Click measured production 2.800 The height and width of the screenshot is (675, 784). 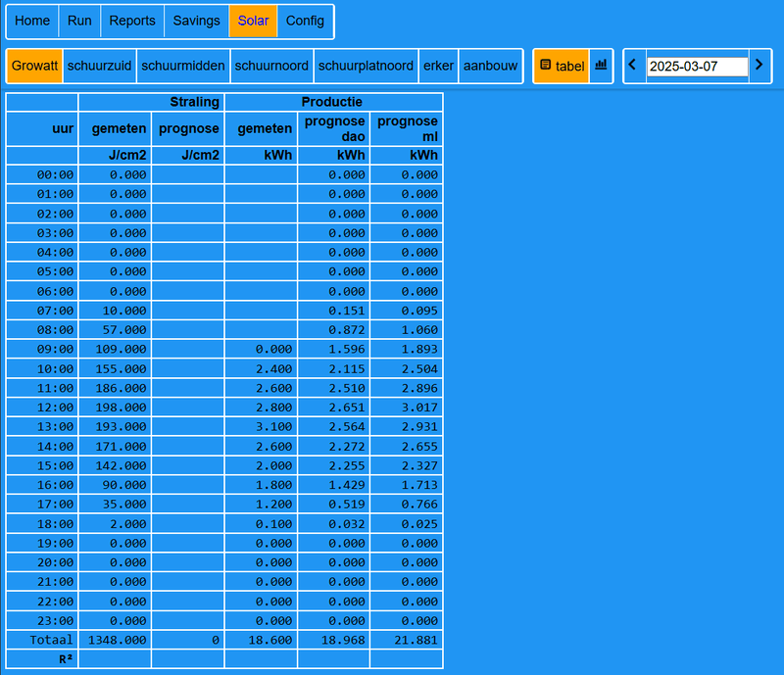[261, 408]
